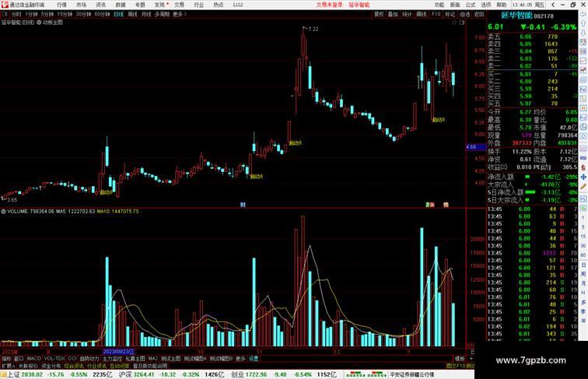
Task: Click the stock name 延华智能 002178 header
Action: tap(527, 16)
